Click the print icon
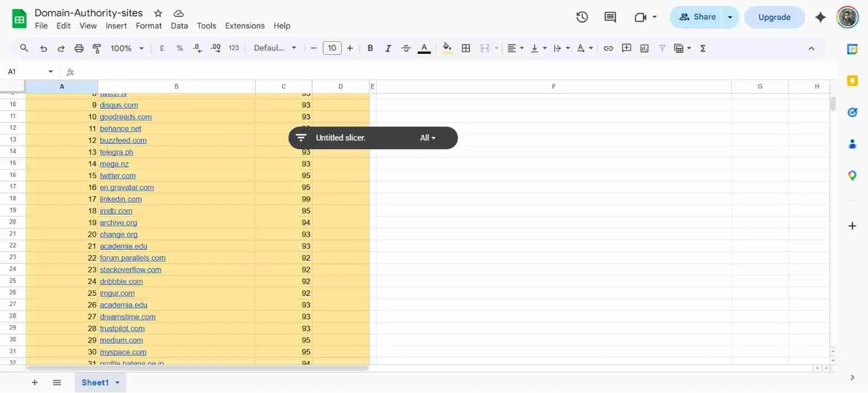868x393 pixels. (x=79, y=48)
